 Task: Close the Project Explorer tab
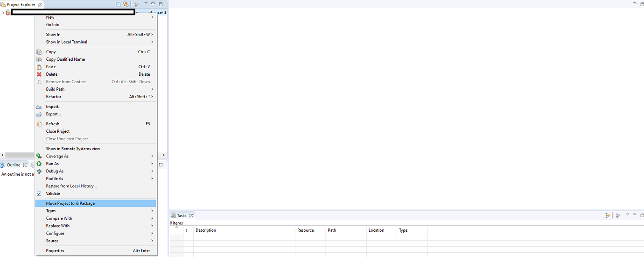tap(40, 4)
